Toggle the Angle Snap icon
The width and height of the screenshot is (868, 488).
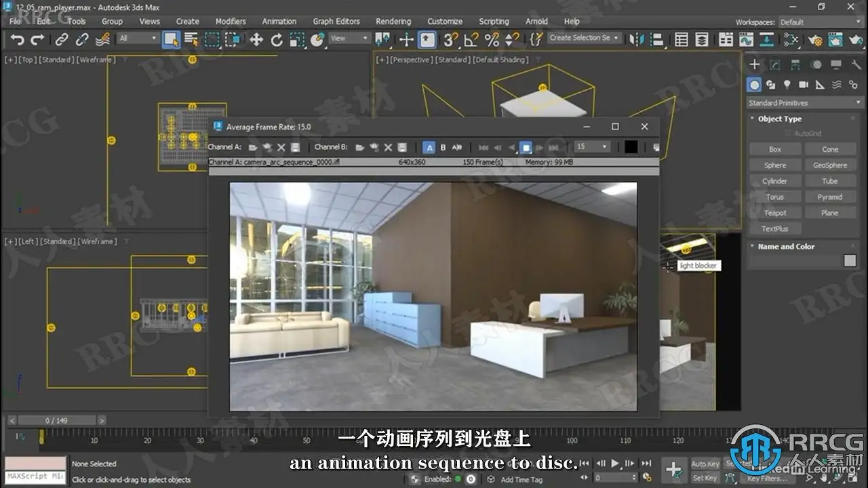[471, 40]
